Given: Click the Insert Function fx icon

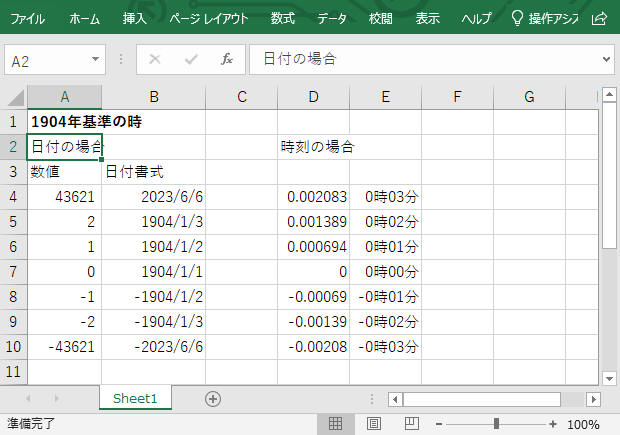Looking at the screenshot, I should coord(227,60).
